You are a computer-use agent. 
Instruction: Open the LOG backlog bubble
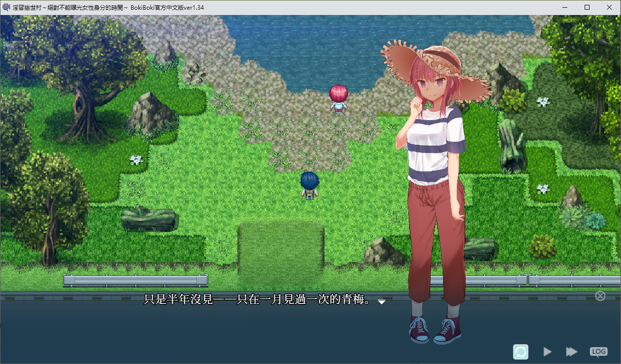(x=599, y=351)
